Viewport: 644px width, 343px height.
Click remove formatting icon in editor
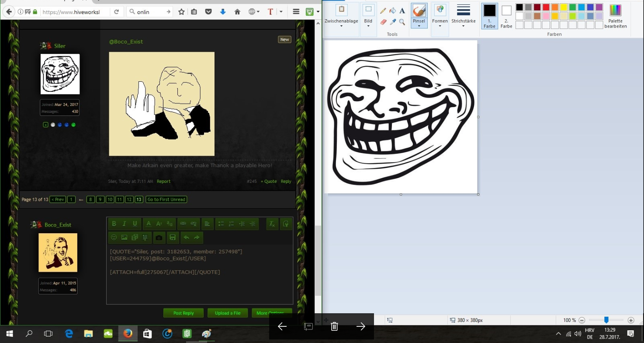click(272, 224)
